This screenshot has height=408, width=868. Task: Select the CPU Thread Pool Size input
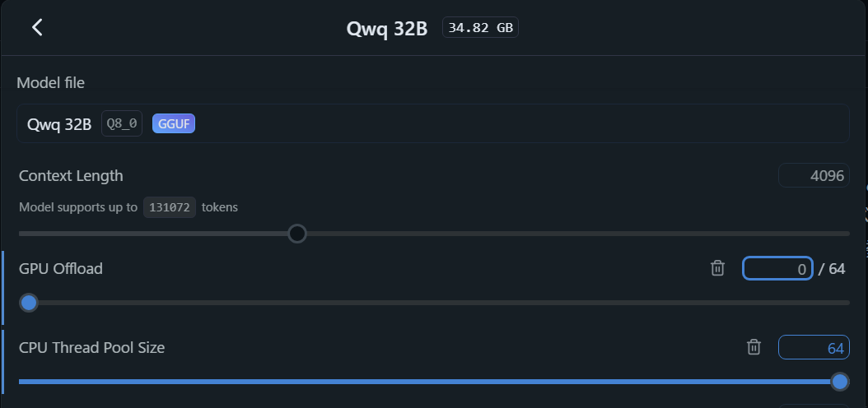pos(813,348)
